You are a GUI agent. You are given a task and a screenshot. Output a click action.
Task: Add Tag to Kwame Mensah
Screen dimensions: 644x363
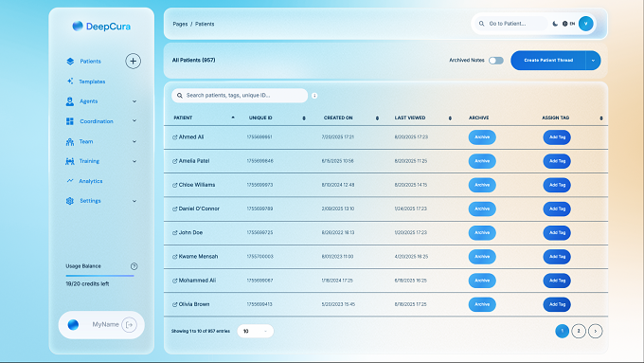(557, 257)
